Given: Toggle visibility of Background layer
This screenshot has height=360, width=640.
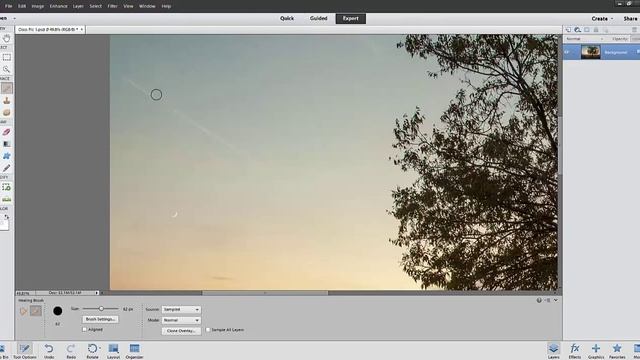Looking at the screenshot, I should point(567,52).
